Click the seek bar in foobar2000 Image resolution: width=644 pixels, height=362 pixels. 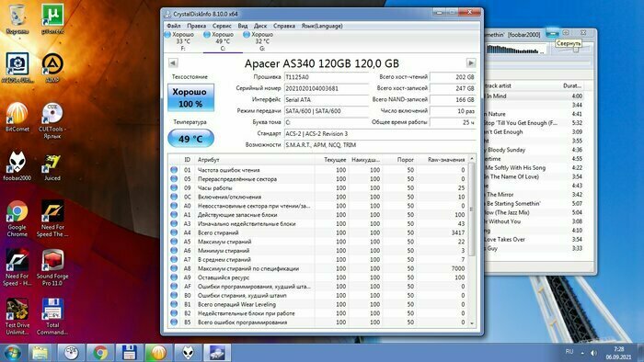(x=538, y=63)
